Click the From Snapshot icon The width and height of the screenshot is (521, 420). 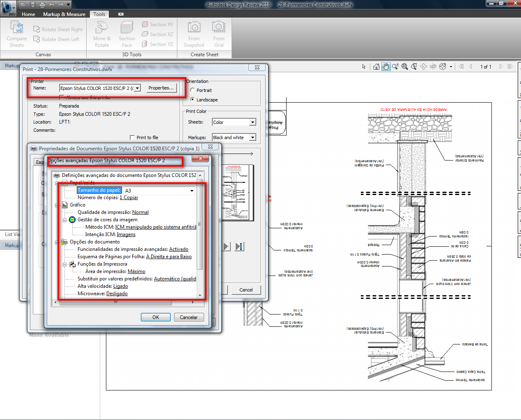click(x=194, y=28)
